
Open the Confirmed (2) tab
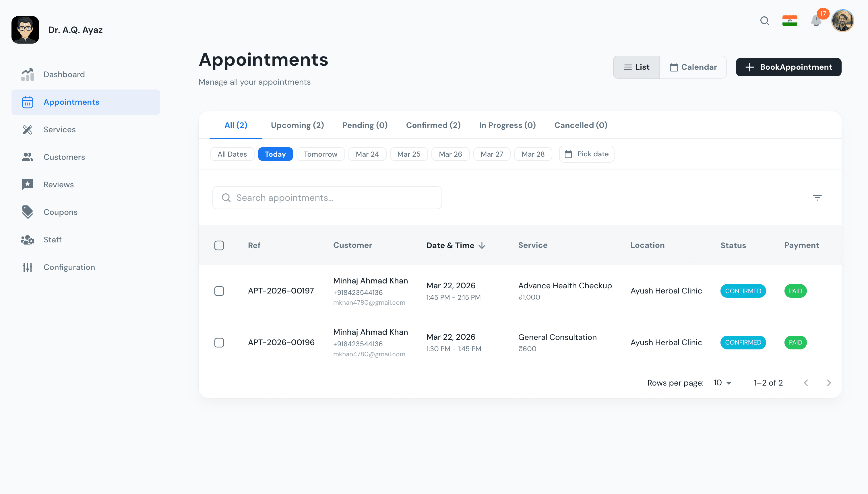click(433, 125)
